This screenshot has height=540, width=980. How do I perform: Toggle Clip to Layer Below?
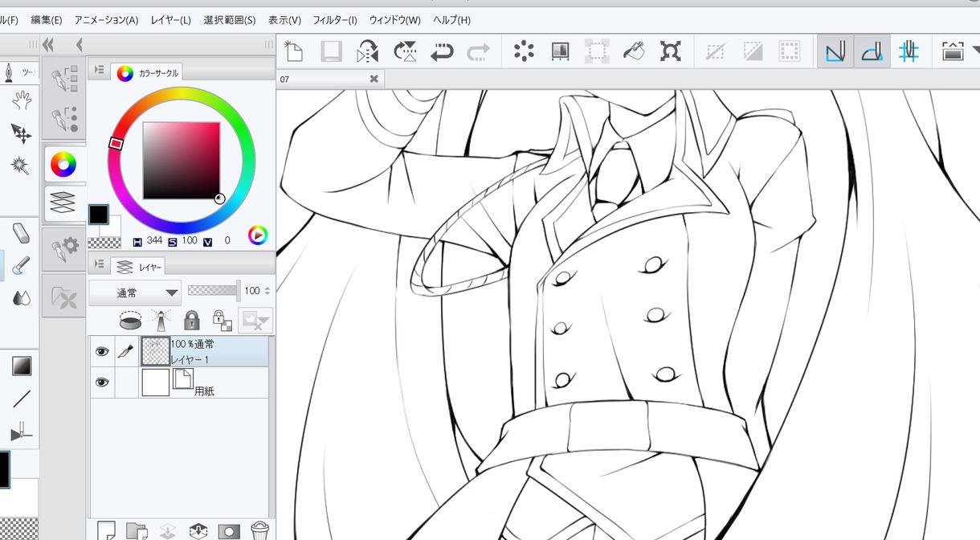point(130,321)
